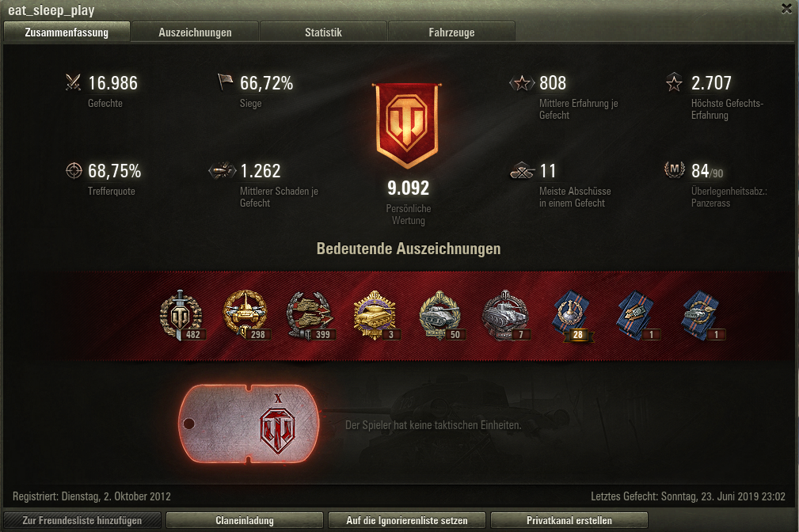Image resolution: width=799 pixels, height=532 pixels.
Task: Click the crosshair Trefferquote icon
Action: [x=74, y=171]
